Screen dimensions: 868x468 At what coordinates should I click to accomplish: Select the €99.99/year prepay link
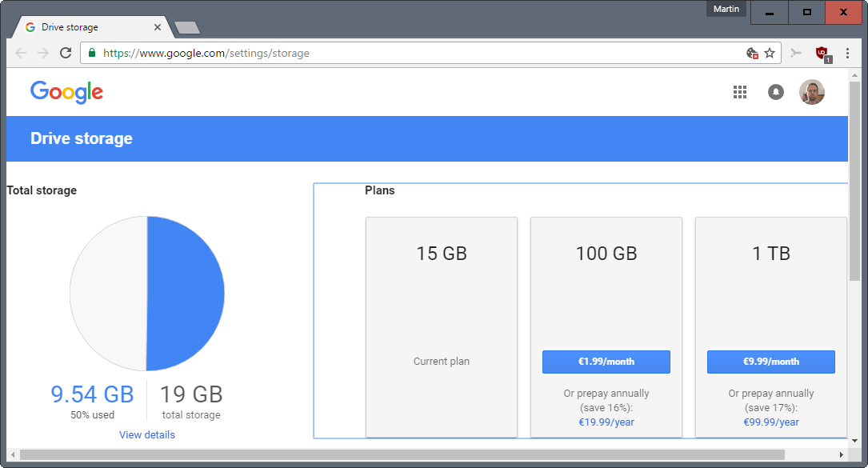[771, 422]
